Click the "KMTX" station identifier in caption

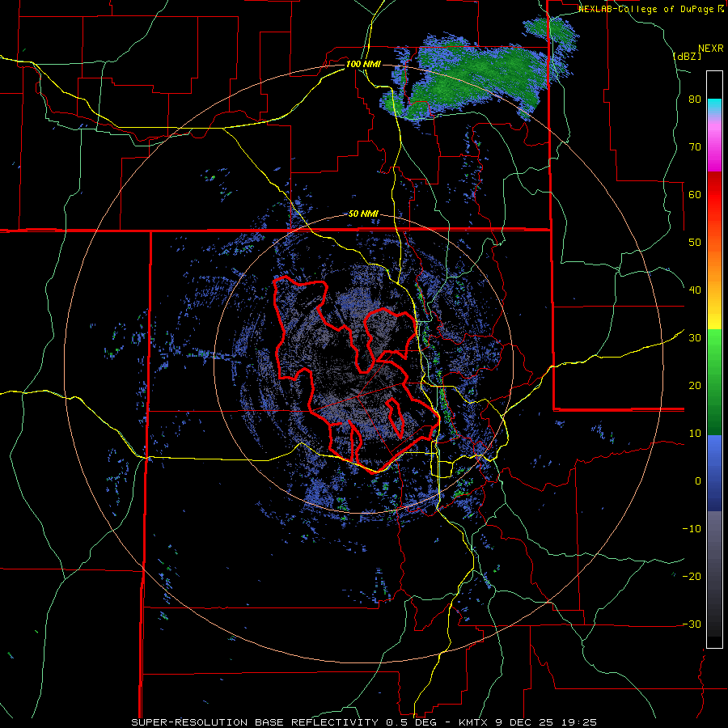[472, 722]
